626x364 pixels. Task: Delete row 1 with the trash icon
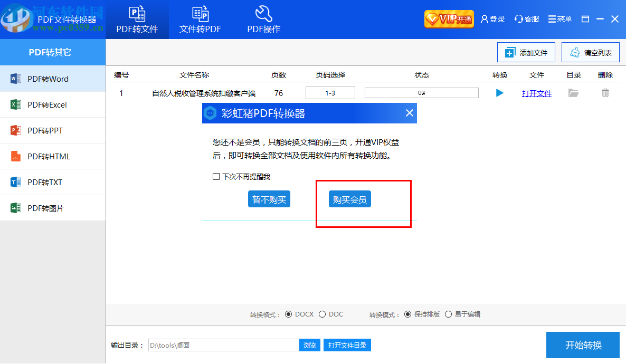click(605, 93)
